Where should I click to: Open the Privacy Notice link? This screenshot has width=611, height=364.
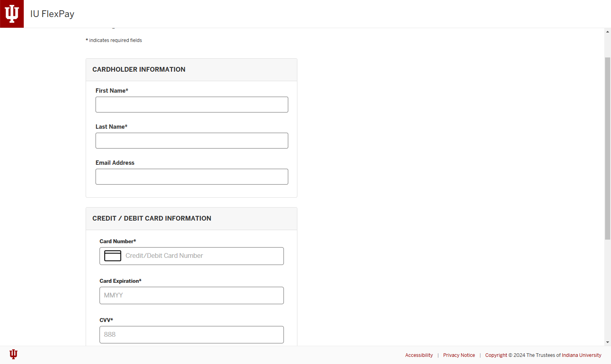(x=459, y=355)
